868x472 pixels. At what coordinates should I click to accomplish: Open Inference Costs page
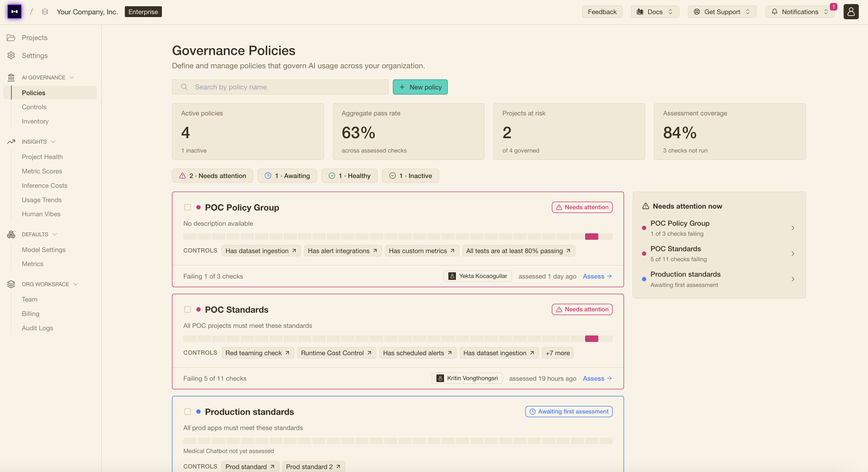tap(44, 185)
